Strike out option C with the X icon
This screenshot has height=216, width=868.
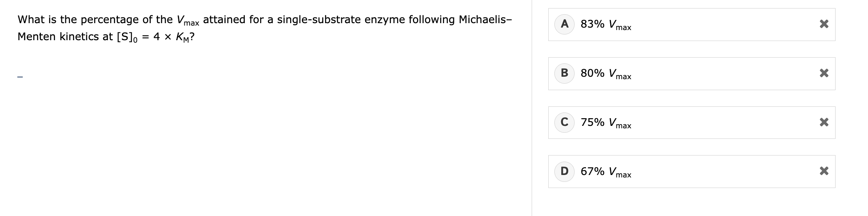point(823,122)
